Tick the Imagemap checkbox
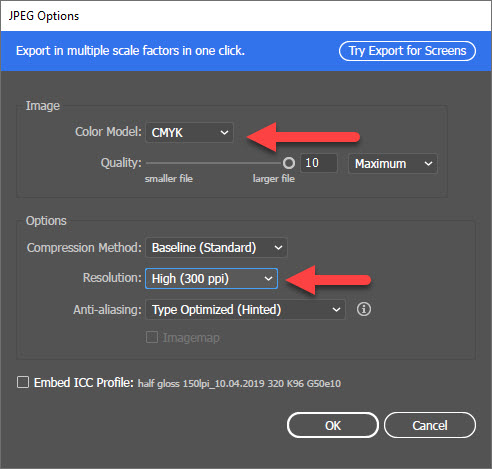Viewport: 492px width, 469px height. (x=152, y=337)
